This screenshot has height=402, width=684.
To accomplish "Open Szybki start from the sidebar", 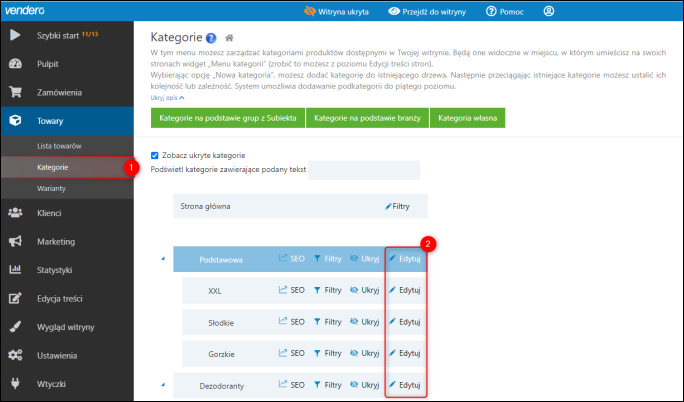I will point(67,35).
